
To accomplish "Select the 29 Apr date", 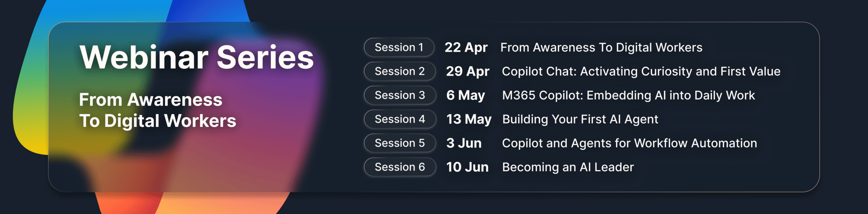I will (468, 71).
